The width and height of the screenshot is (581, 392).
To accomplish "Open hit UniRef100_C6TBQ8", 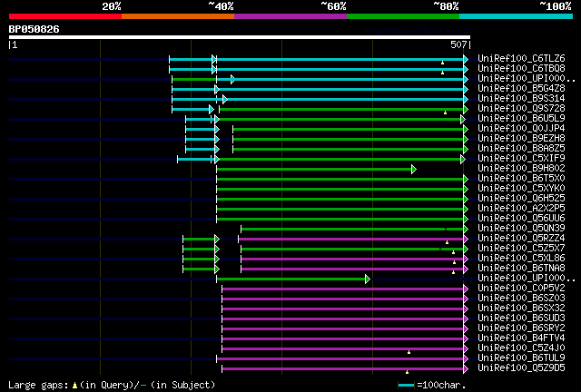I will click(x=521, y=68).
